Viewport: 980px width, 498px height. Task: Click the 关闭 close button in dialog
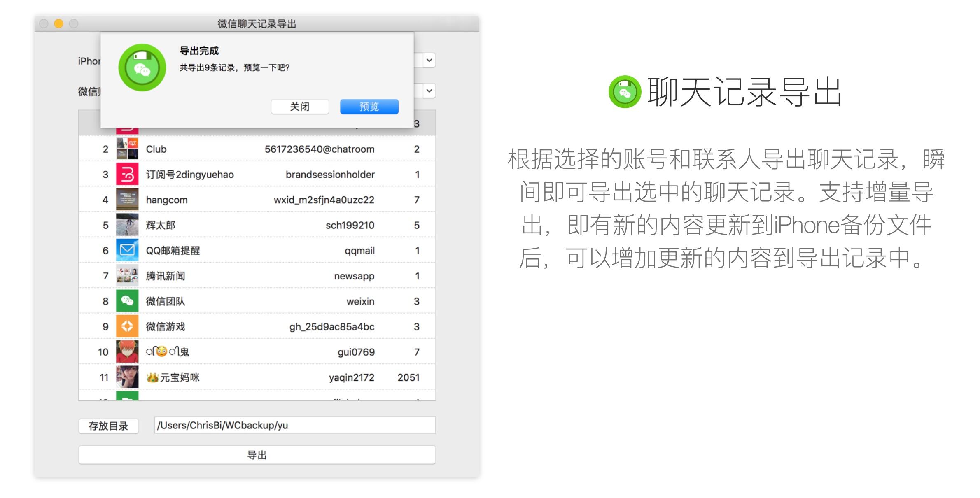coord(300,107)
